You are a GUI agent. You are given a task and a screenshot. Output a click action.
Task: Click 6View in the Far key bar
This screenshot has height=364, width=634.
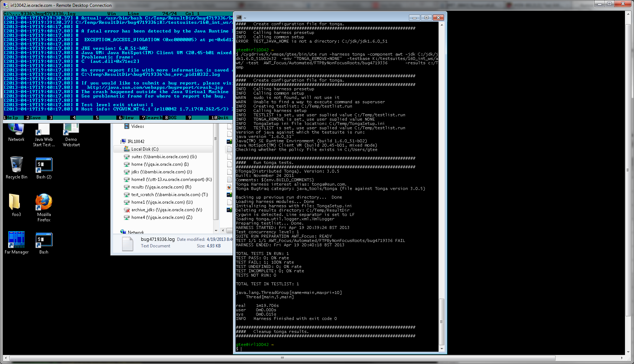(x=127, y=118)
